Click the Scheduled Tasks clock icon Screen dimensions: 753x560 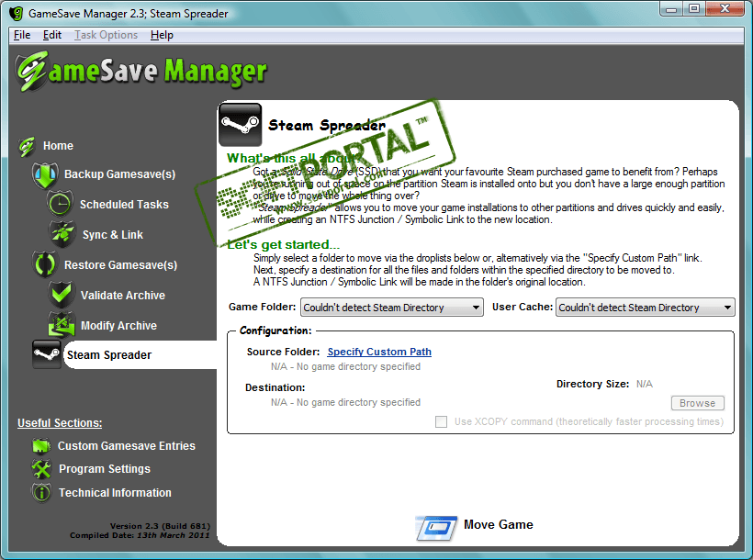point(60,204)
